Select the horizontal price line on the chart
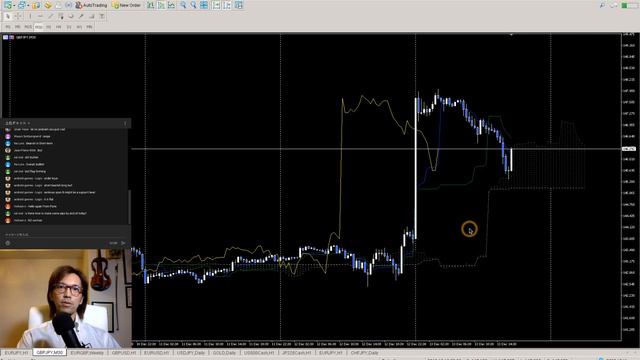 tap(376, 149)
